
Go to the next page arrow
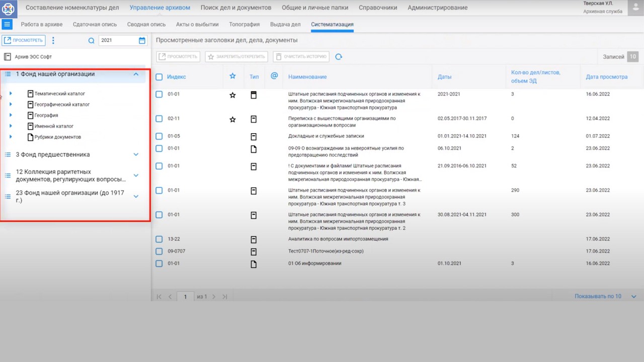pos(214,297)
